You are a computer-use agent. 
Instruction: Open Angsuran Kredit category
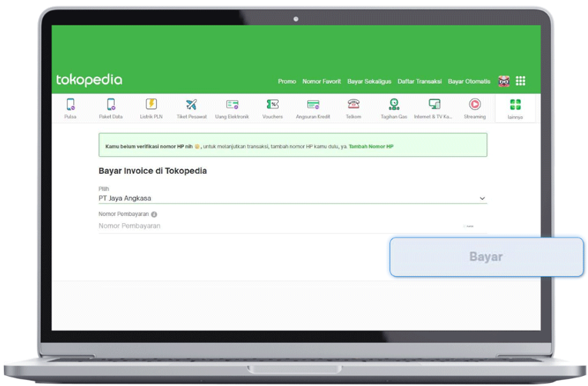click(313, 104)
